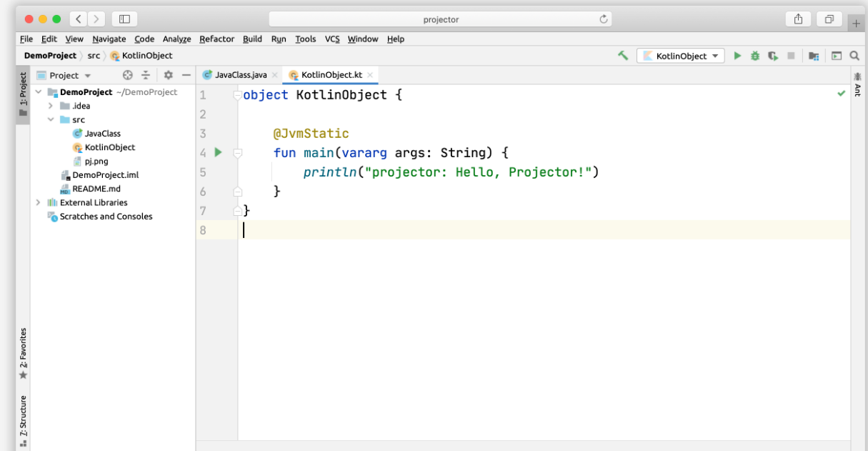Run KotlinObject with the green play button
Viewport: 868px width, 451px height.
coord(737,55)
